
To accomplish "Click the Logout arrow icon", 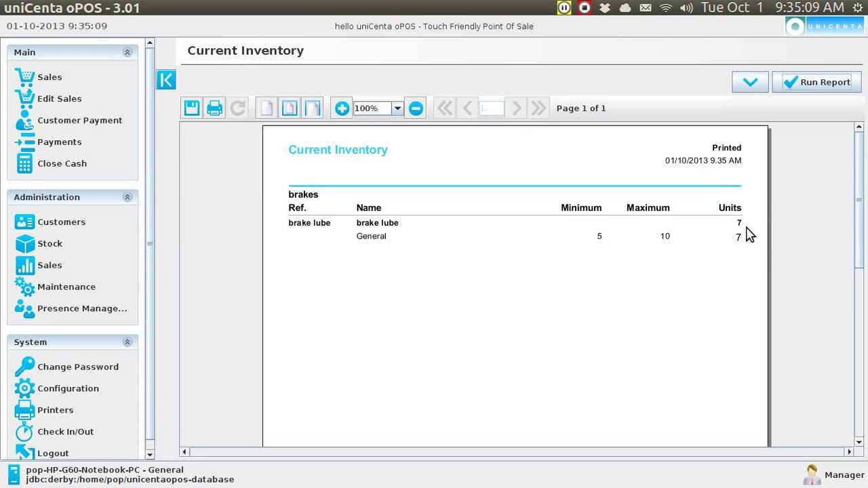I will (24, 453).
